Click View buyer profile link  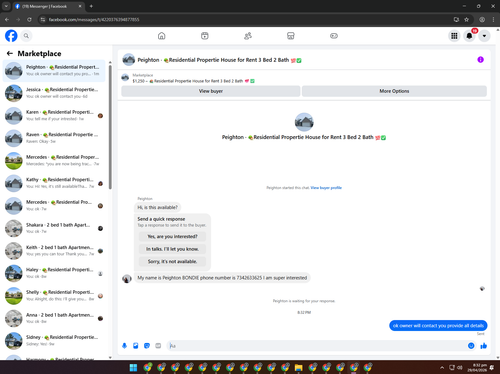click(326, 188)
